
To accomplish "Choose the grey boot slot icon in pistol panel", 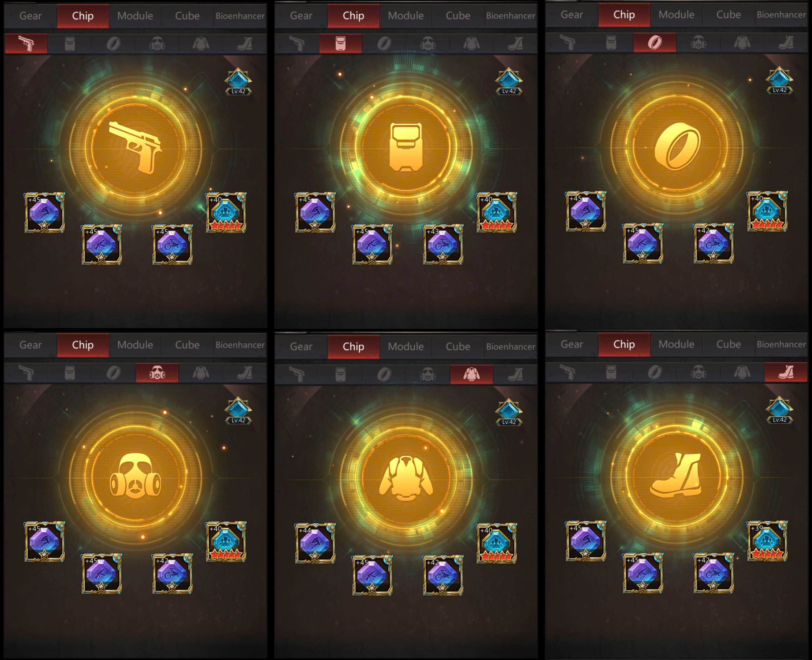I will tap(245, 44).
